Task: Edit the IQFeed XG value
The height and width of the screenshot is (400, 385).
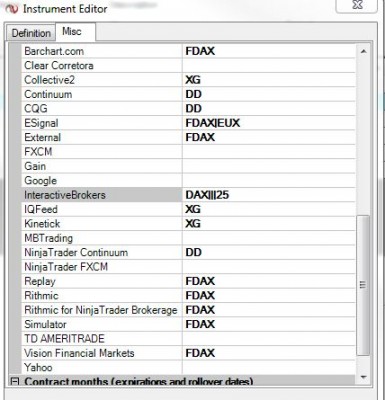Action: click(x=269, y=209)
